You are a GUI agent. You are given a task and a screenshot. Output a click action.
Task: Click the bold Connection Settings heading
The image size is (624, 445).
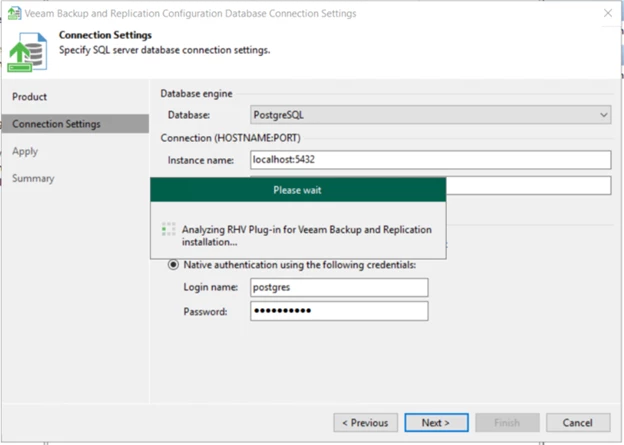tap(105, 35)
